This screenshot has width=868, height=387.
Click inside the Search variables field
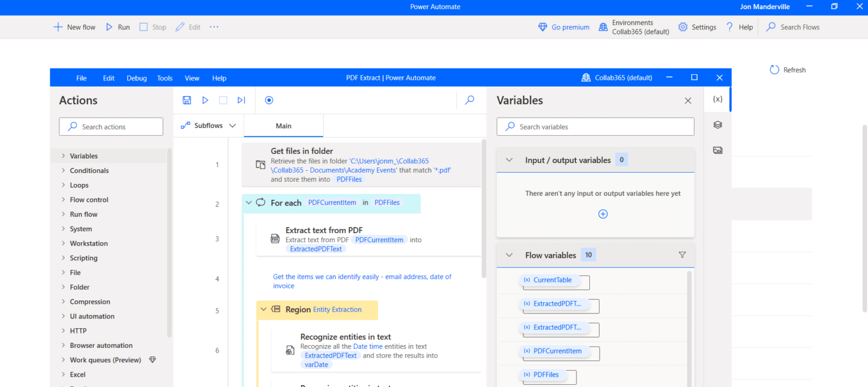coord(595,126)
